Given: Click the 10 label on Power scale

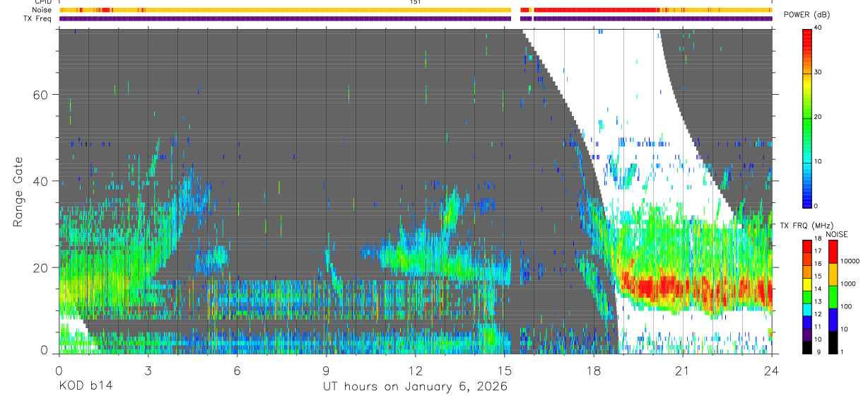Looking at the screenshot, I should pyautogui.click(x=819, y=162).
